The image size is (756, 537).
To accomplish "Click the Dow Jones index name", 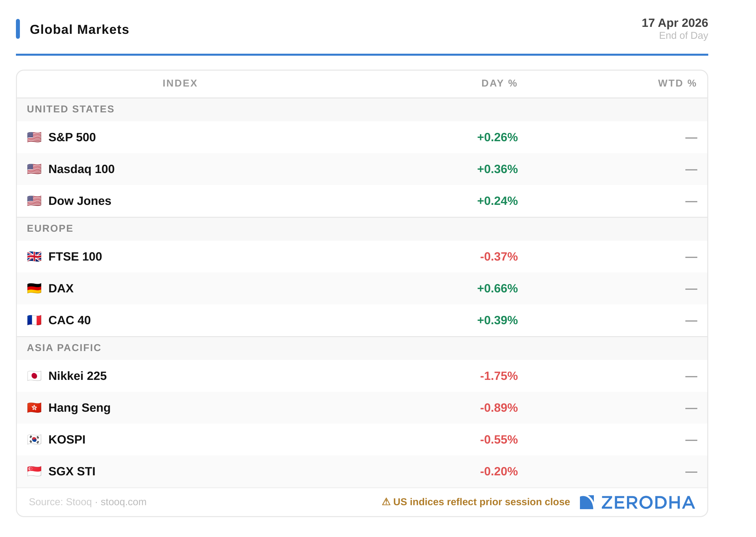I will [80, 201].
